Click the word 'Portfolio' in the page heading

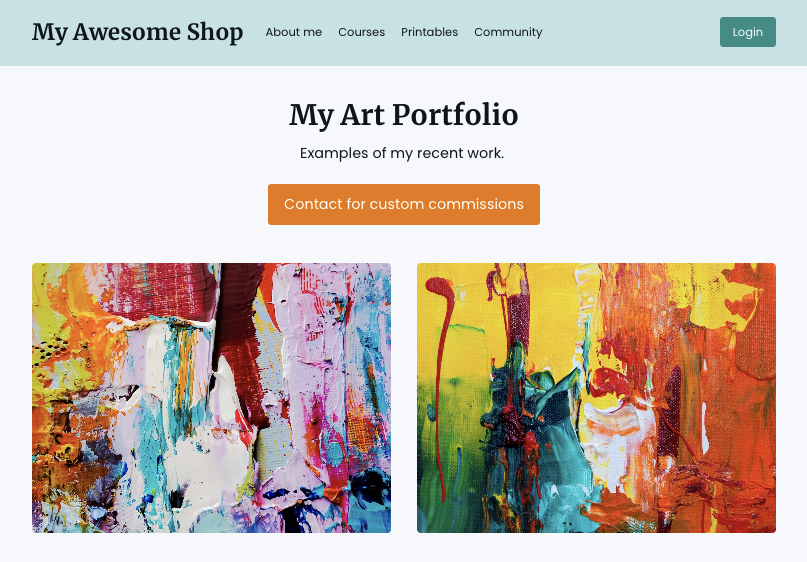coord(455,114)
